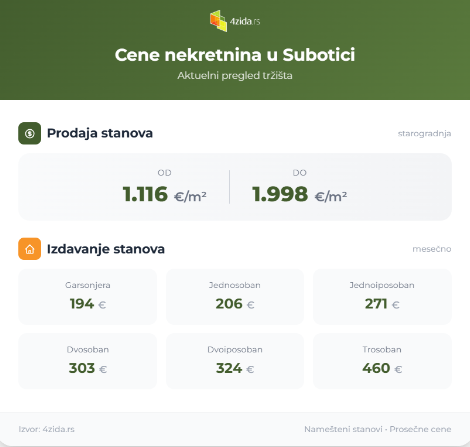Select the Jednoiposoban 271 € card

[x=382, y=297]
